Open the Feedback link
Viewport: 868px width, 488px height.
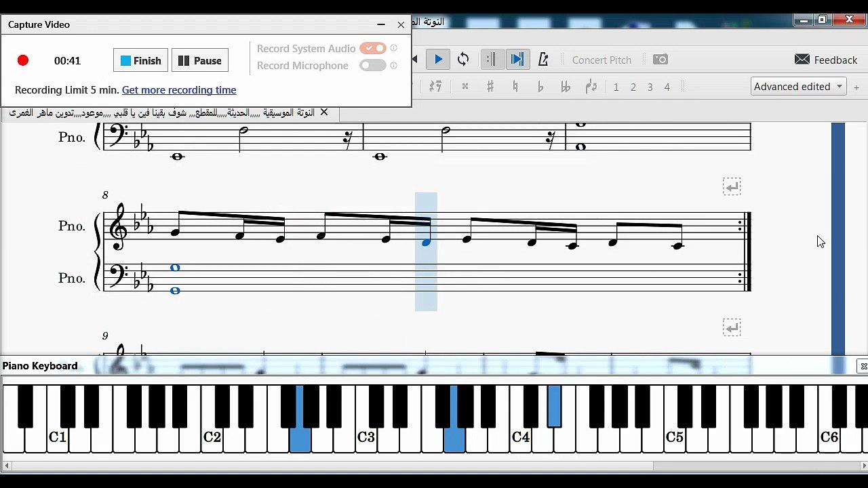coord(826,60)
